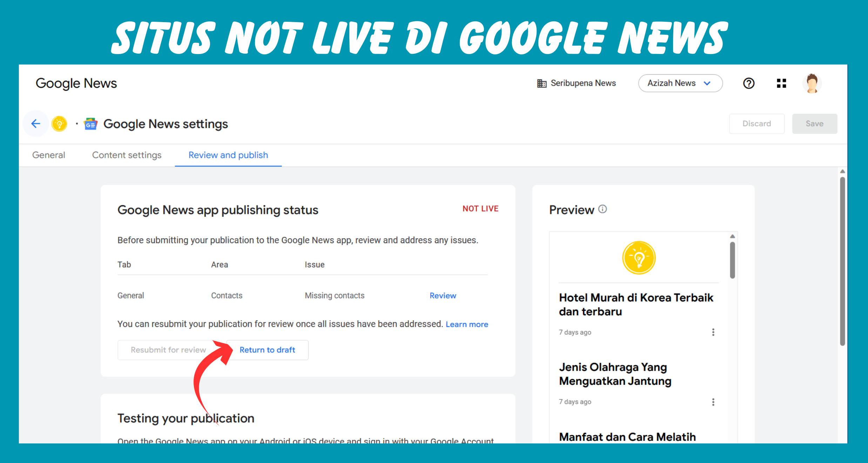Switch to the Content settings tab

(127, 155)
